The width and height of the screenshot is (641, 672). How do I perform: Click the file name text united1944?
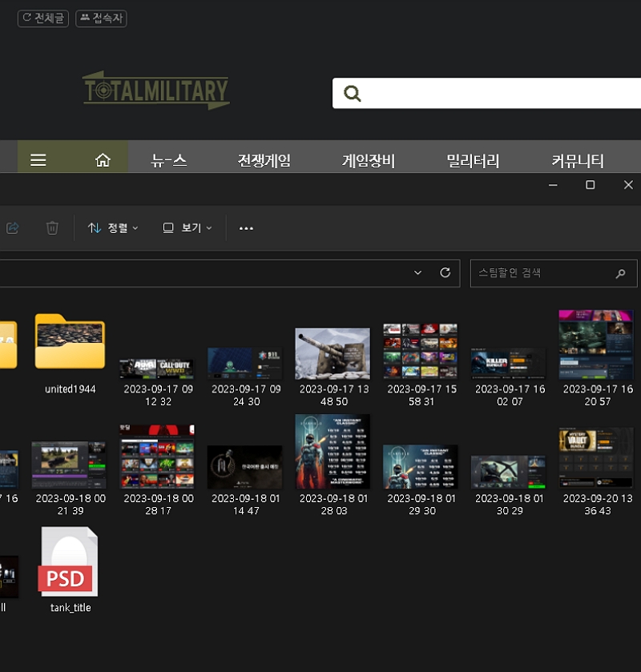click(71, 389)
